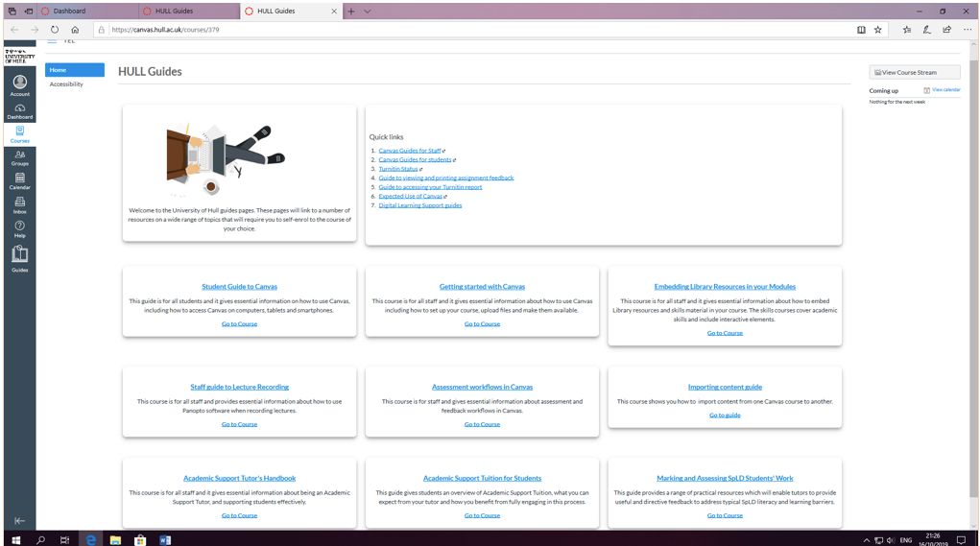Select Home in course navigation
This screenshot has width=980, height=546.
(74, 70)
